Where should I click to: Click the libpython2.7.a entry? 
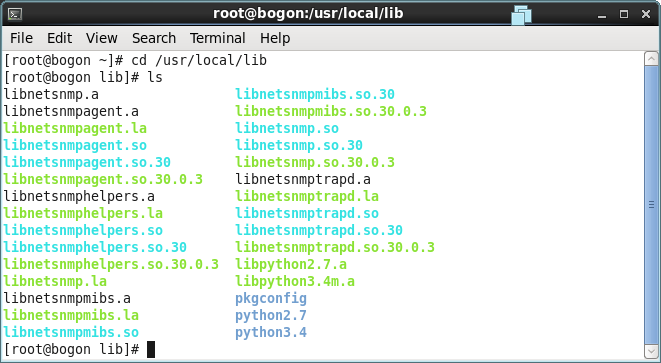tap(291, 264)
